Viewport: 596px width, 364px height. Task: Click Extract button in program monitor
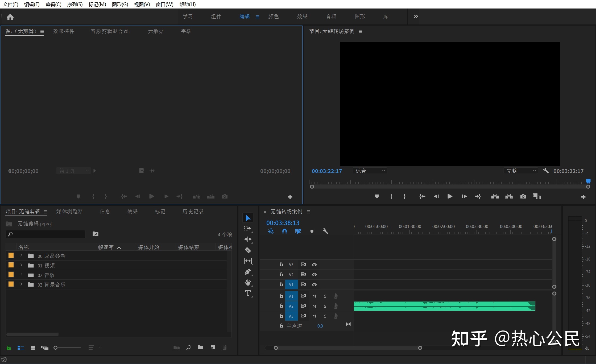(509, 196)
